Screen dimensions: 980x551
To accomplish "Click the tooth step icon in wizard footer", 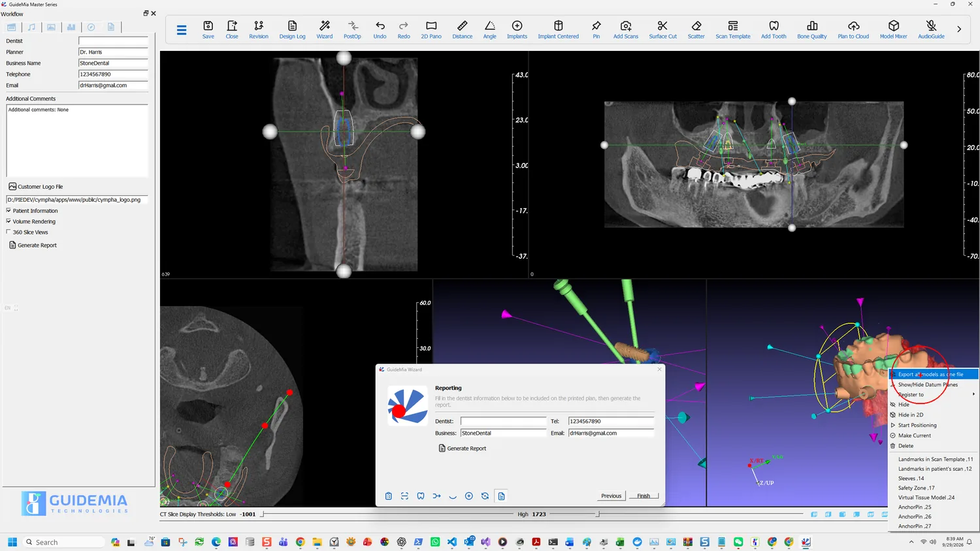I will tap(421, 496).
